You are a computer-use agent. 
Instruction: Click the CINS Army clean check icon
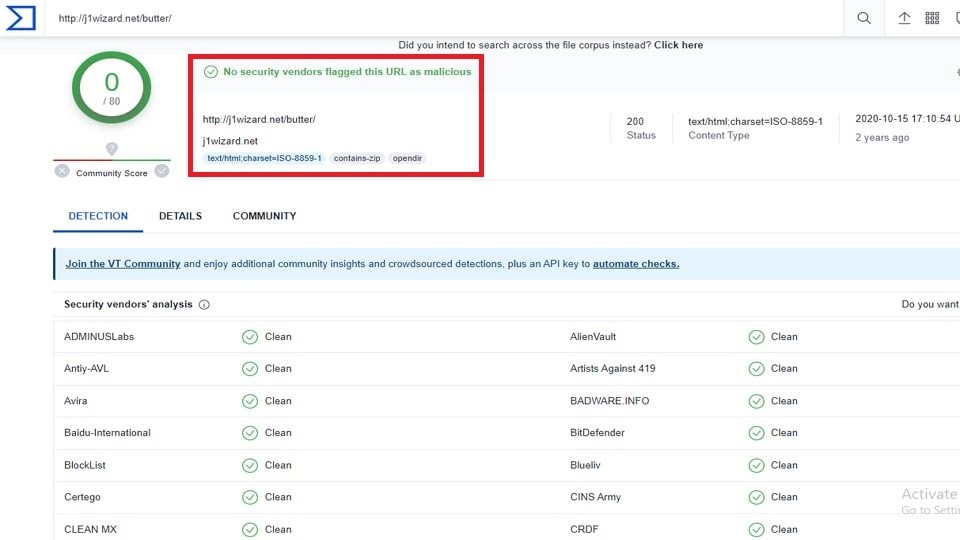coord(757,497)
